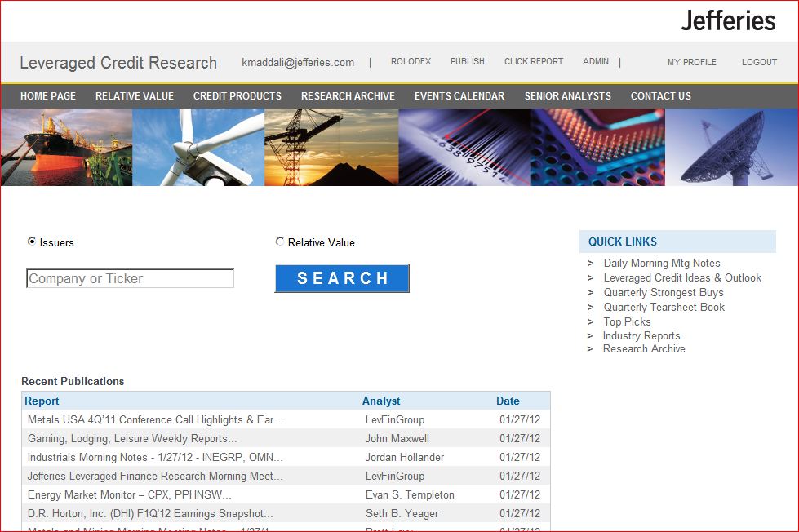Open Energy Market Monitor – CPX report
The image size is (799, 532).
point(130,494)
